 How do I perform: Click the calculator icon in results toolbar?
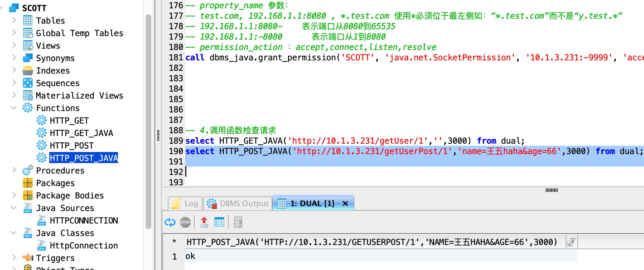238,222
